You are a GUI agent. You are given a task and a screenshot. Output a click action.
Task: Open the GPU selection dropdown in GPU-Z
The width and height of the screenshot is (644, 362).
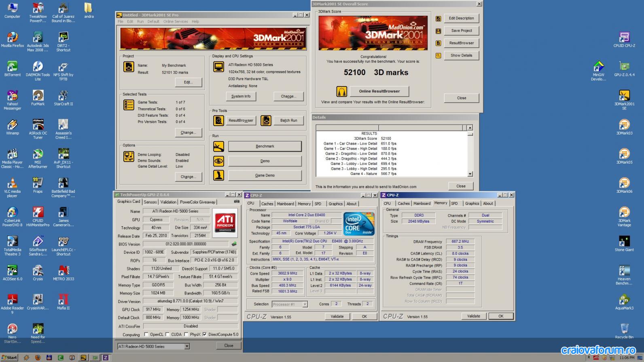pos(187,346)
